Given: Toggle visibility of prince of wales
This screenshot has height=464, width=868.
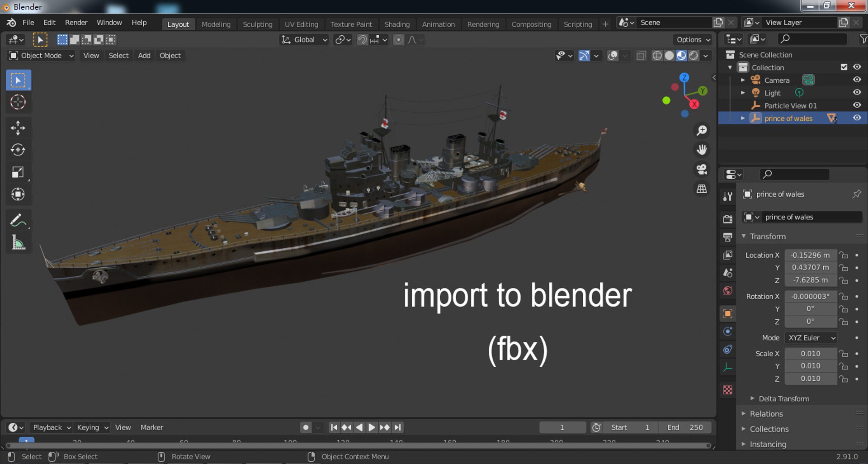Looking at the screenshot, I should coord(857,118).
